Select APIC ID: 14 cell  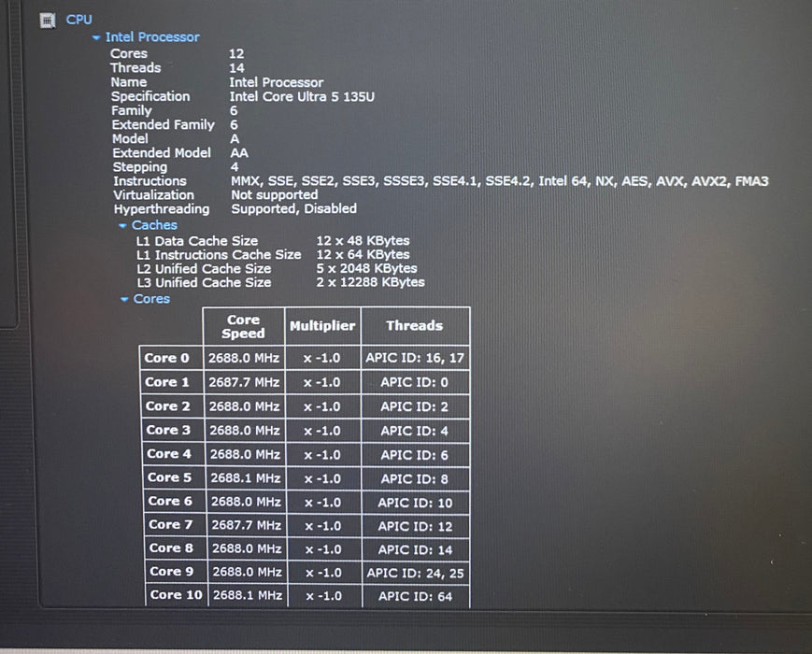(415, 550)
